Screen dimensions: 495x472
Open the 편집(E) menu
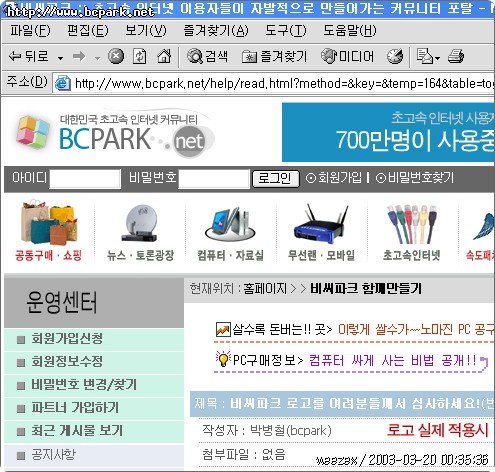(x=88, y=31)
